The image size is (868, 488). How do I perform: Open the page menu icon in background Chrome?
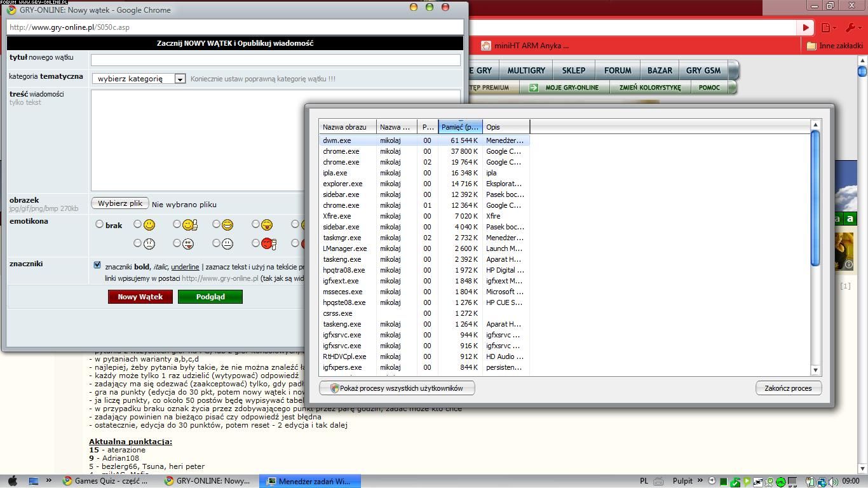pos(829,27)
